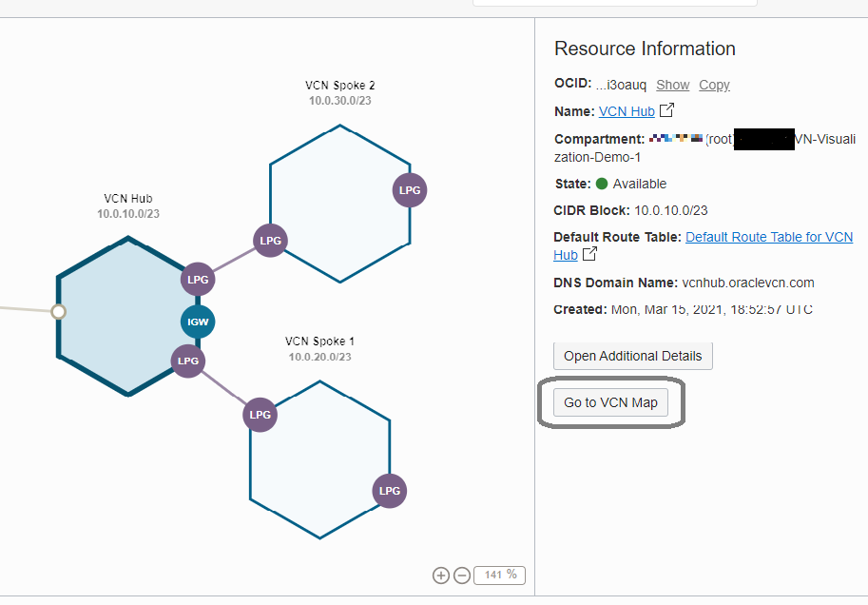This screenshot has height=605, width=868.
Task: Click the lower LPG badge on VCN Hub
Action: (187, 361)
